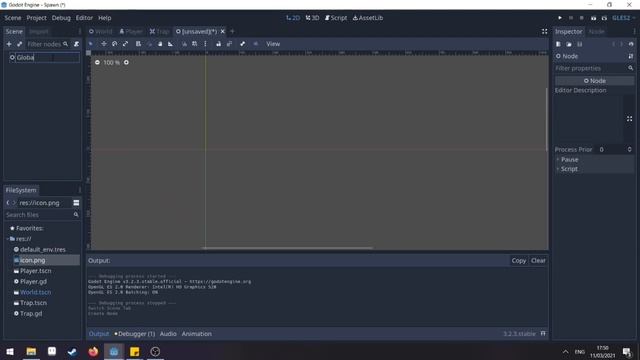Clear the Output log
This screenshot has height=360, width=640.
point(538,261)
